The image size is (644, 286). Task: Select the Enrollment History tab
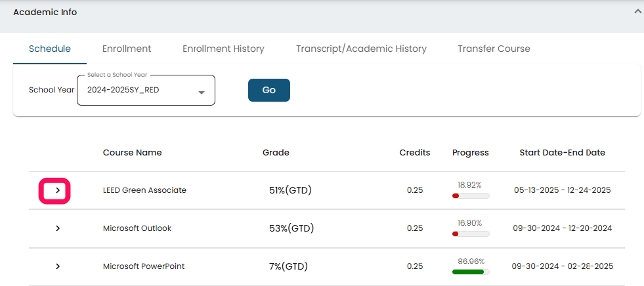[x=223, y=49]
